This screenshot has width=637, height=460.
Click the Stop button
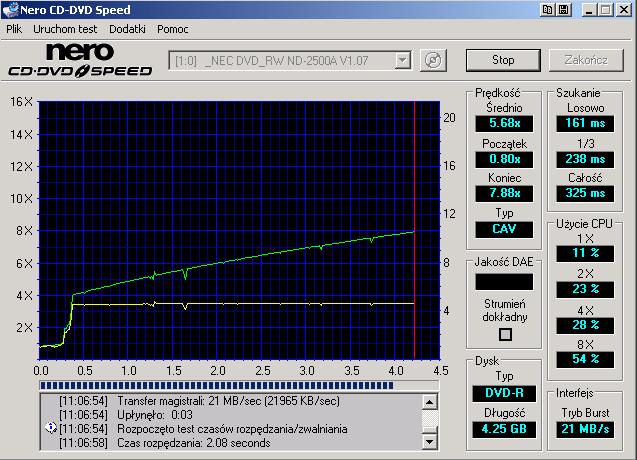503,60
